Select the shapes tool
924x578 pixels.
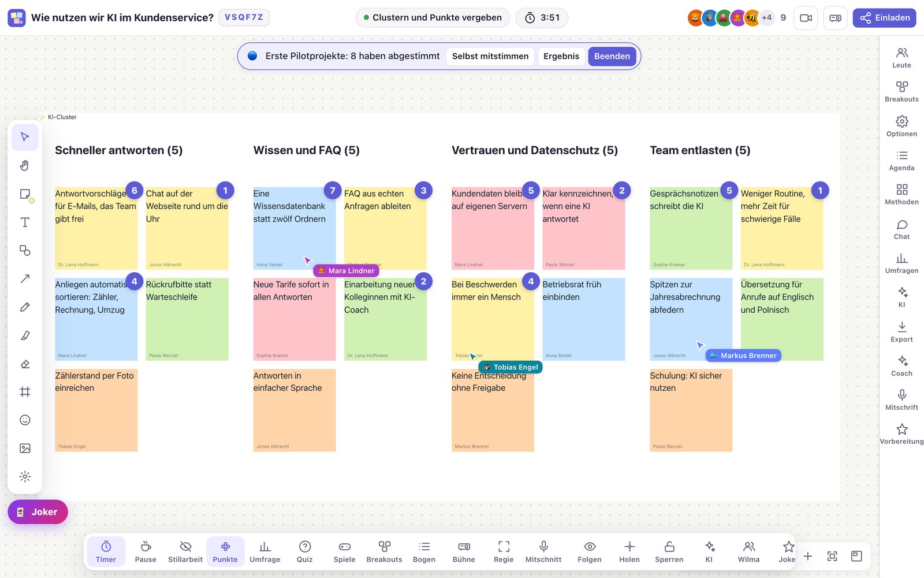pos(25,251)
